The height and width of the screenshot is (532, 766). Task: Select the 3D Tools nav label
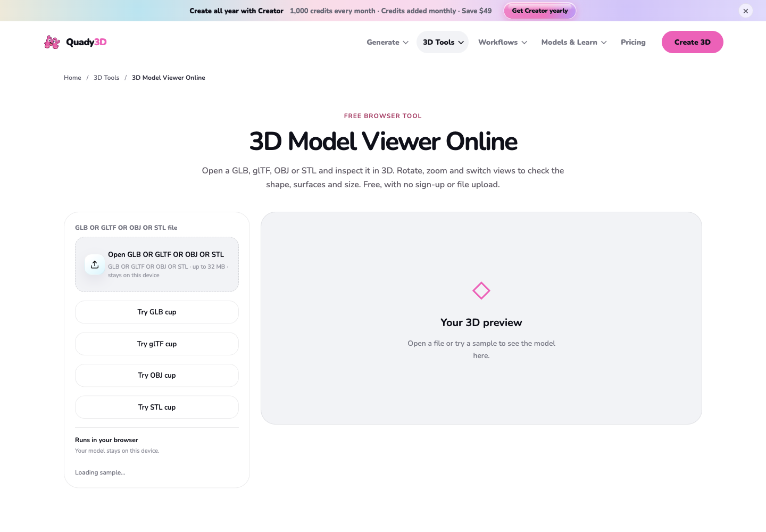coord(439,42)
